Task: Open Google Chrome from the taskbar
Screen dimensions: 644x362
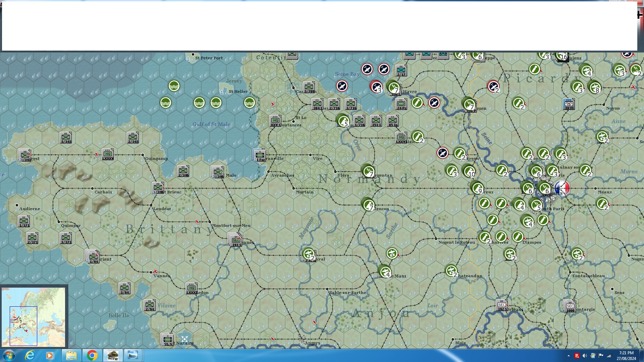Action: [x=92, y=355]
